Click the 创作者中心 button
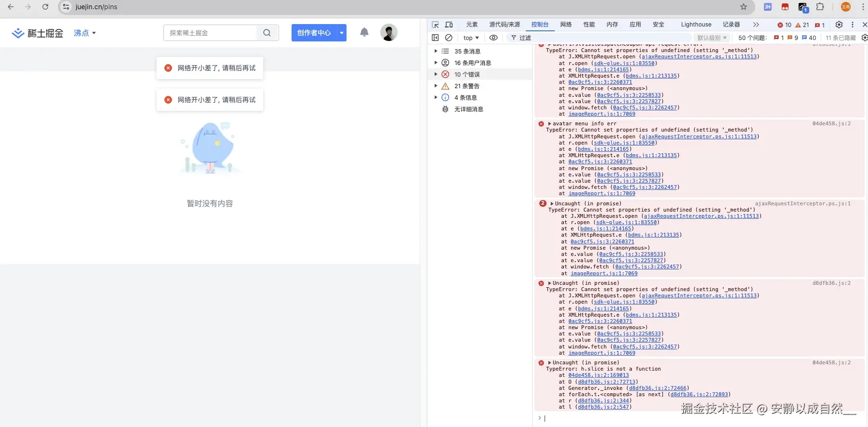 tap(313, 33)
